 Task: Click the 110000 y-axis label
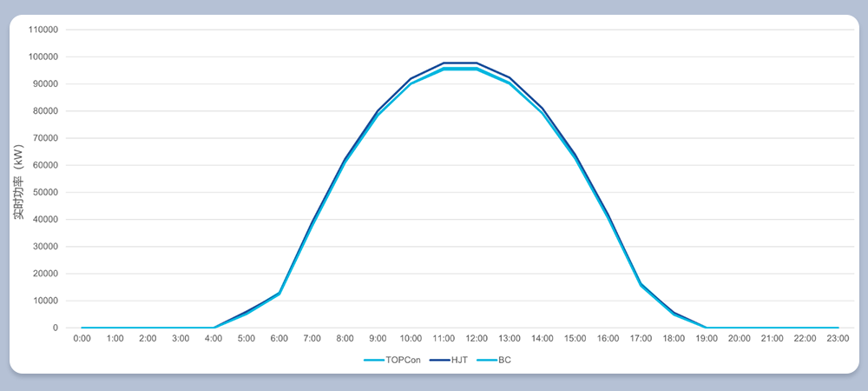[x=43, y=30]
